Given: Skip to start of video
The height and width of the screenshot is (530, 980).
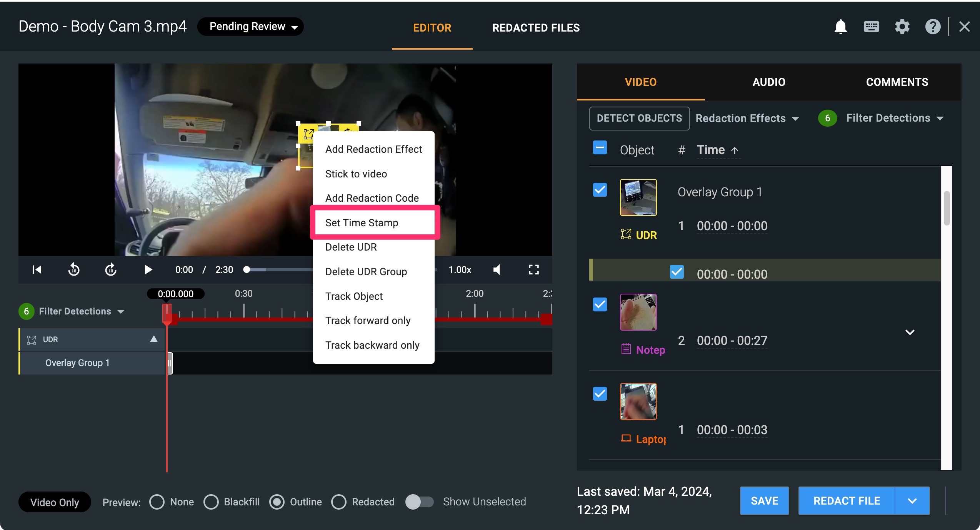Looking at the screenshot, I should 37,269.
